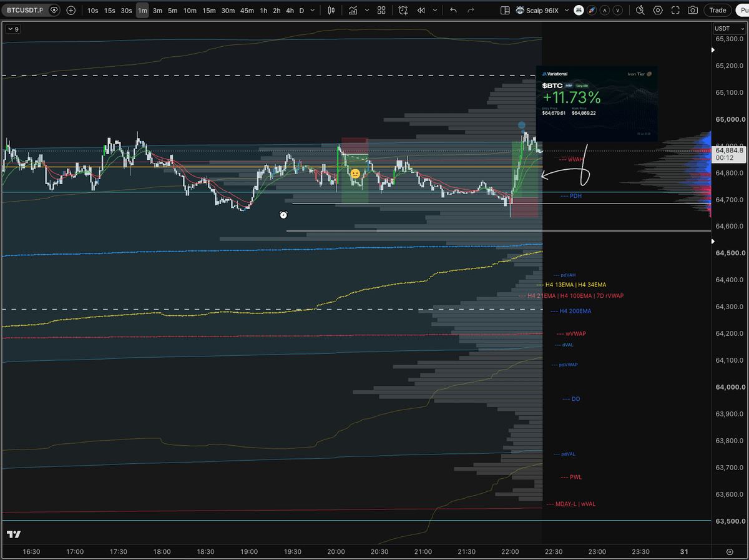The height and width of the screenshot is (560, 749).
Task: Click the pdVAH level label
Action: 564,275
